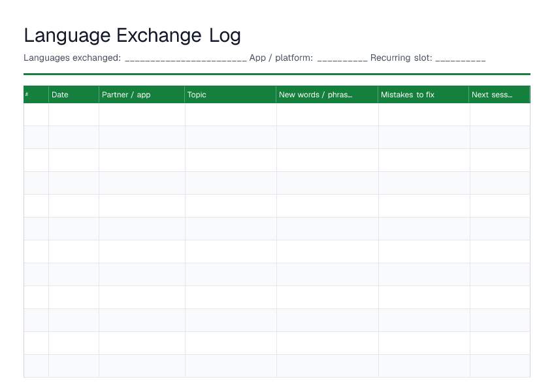554x392 pixels.
Task: Click the 'New words / phras…' column header
Action: (x=327, y=94)
